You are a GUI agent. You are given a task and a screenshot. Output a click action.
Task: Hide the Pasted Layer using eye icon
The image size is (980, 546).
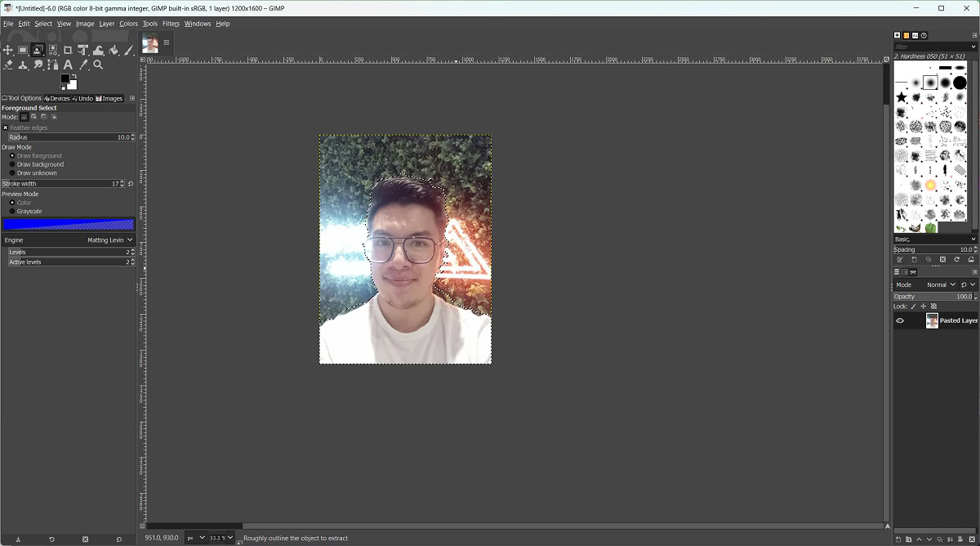tap(900, 320)
